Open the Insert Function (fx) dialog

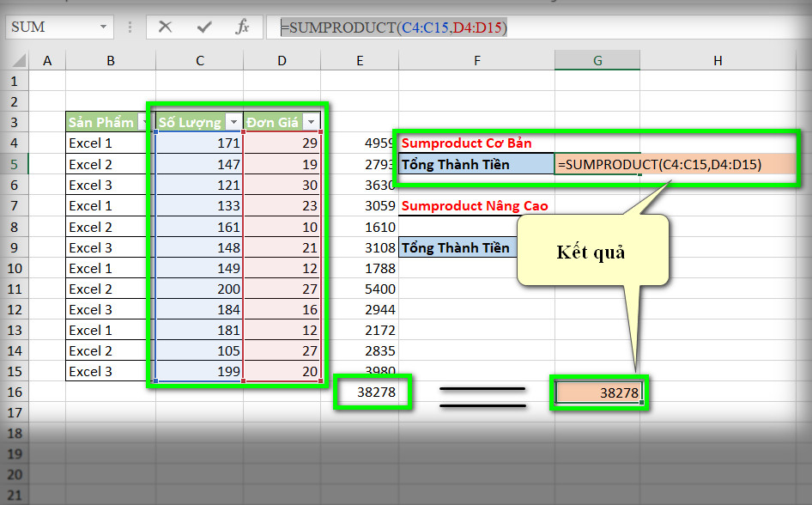[x=242, y=27]
